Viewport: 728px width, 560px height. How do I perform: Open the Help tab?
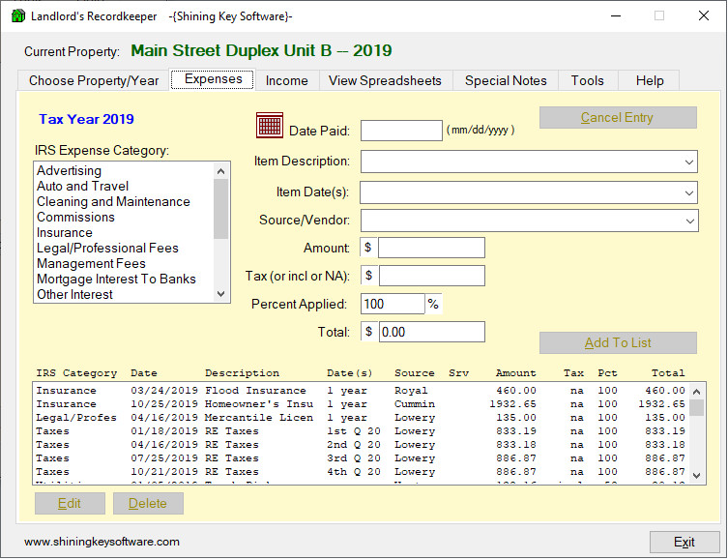click(x=650, y=80)
